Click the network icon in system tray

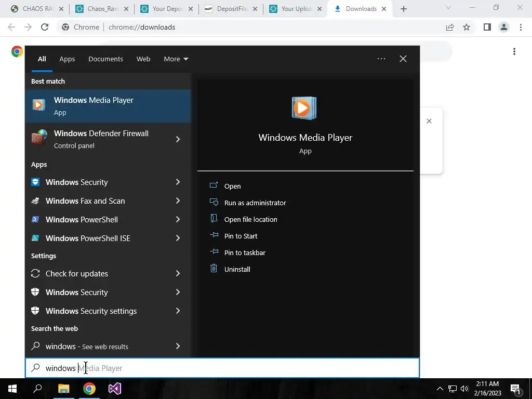[x=453, y=389]
